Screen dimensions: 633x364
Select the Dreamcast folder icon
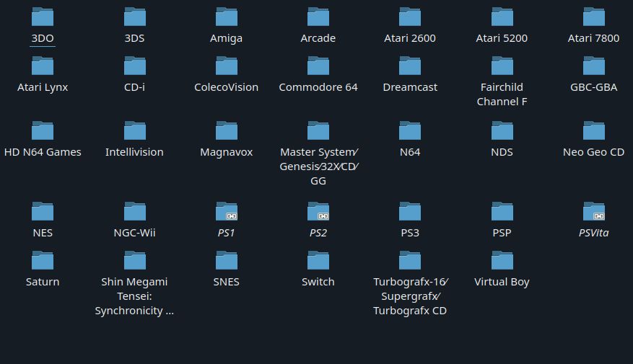pos(410,66)
